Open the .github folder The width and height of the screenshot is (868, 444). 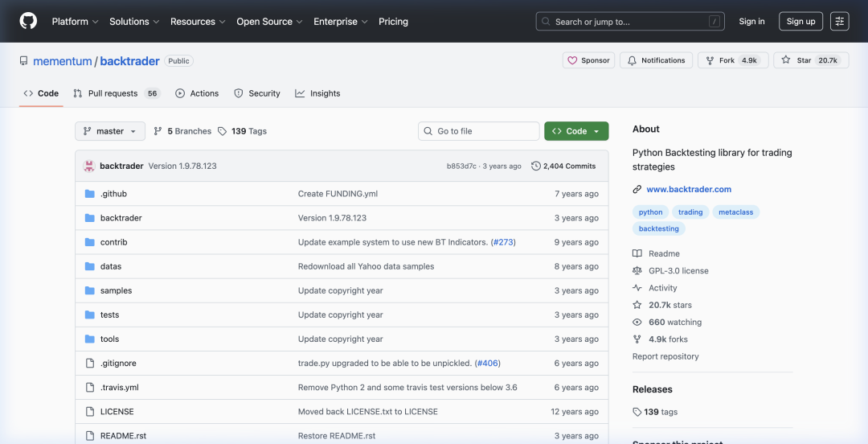pyautogui.click(x=113, y=194)
